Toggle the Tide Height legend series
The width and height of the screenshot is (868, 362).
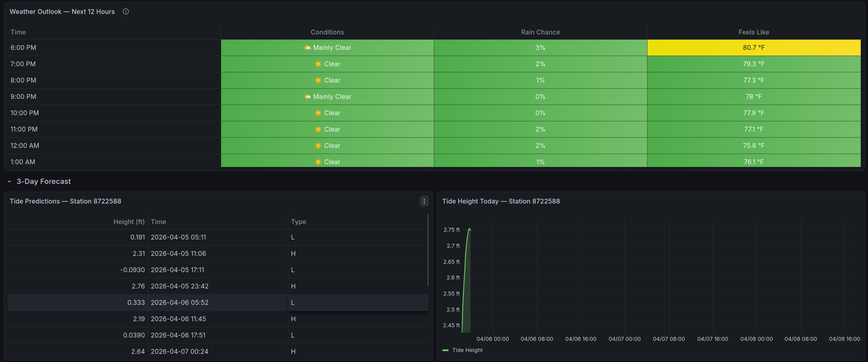[x=467, y=350]
